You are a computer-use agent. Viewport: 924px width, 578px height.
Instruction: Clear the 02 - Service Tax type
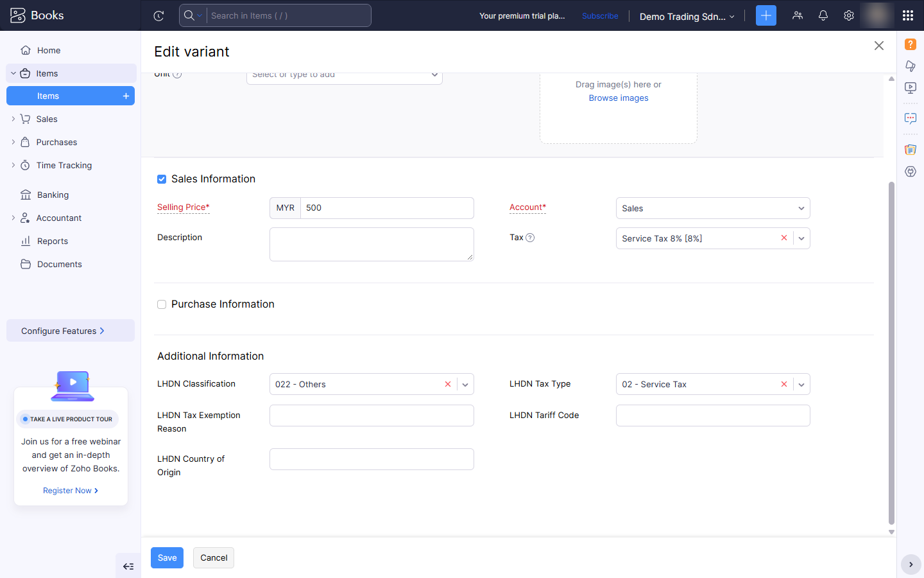tap(784, 384)
